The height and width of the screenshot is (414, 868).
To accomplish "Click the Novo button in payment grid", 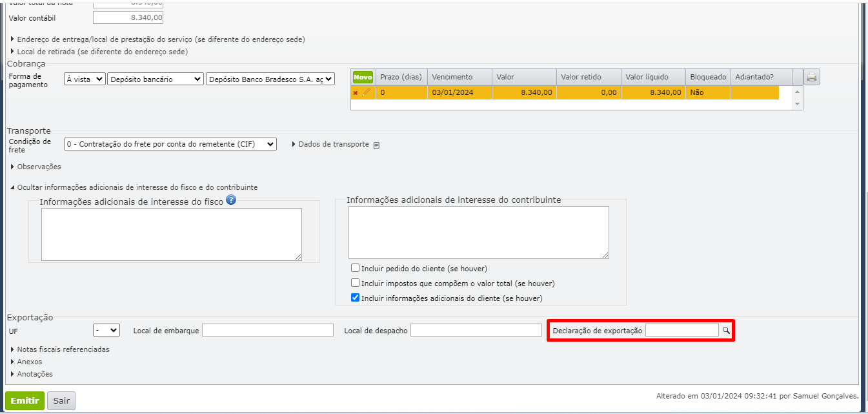I will point(363,77).
